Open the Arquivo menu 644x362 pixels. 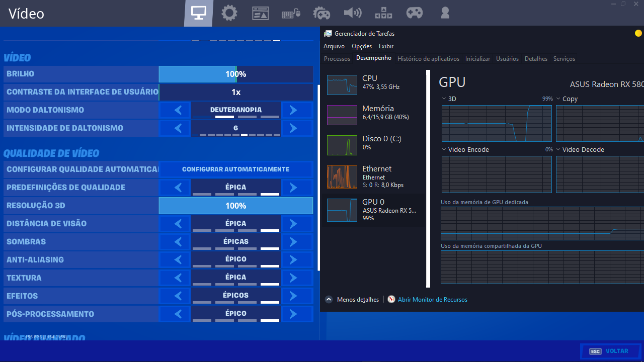tap(334, 46)
